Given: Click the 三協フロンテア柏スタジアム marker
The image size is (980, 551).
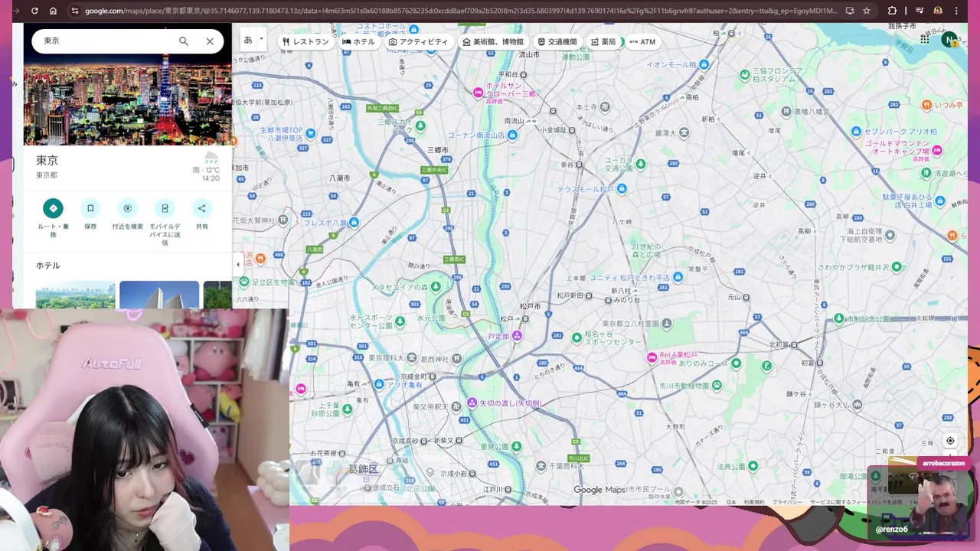Looking at the screenshot, I should (x=745, y=74).
